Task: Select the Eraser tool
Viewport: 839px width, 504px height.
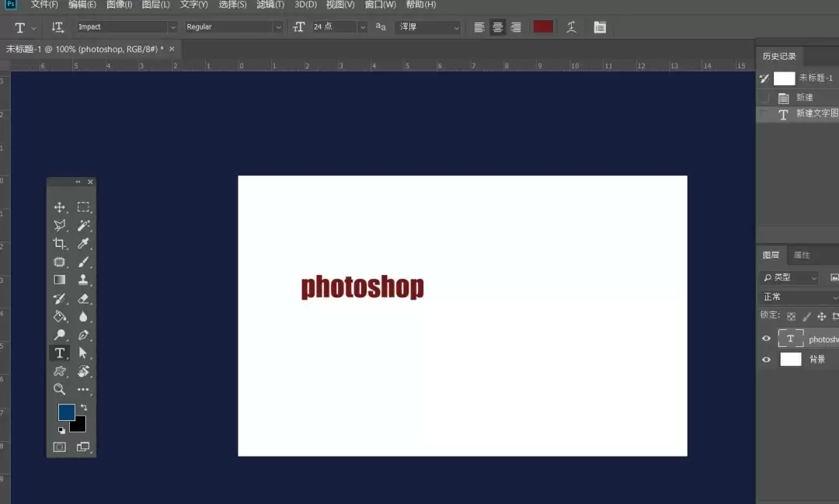Action: click(83, 298)
